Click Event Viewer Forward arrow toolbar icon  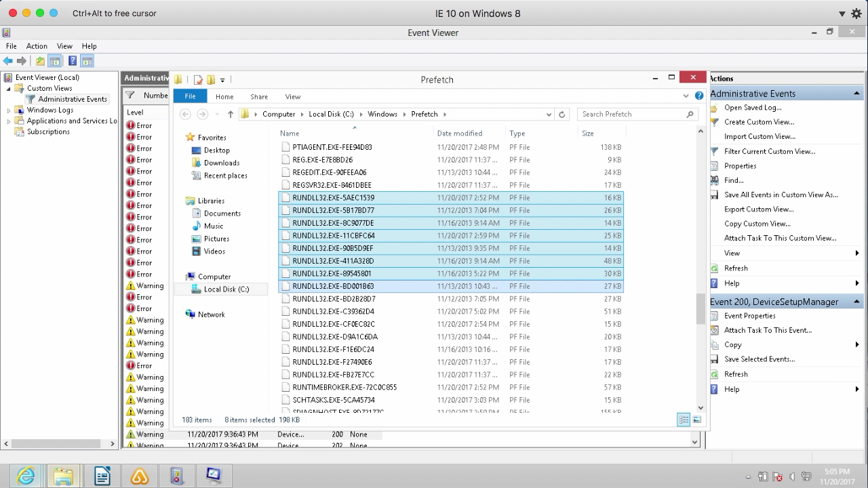(22, 61)
